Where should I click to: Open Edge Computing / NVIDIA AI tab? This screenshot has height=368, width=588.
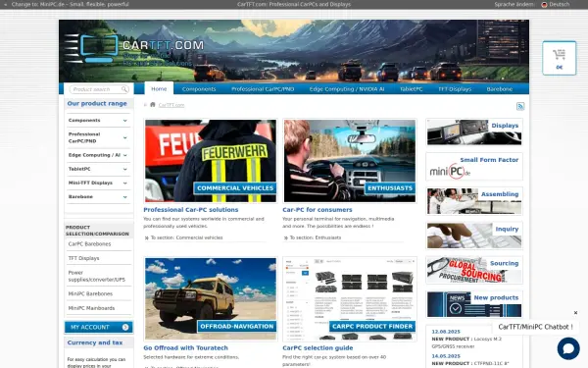[x=347, y=89]
